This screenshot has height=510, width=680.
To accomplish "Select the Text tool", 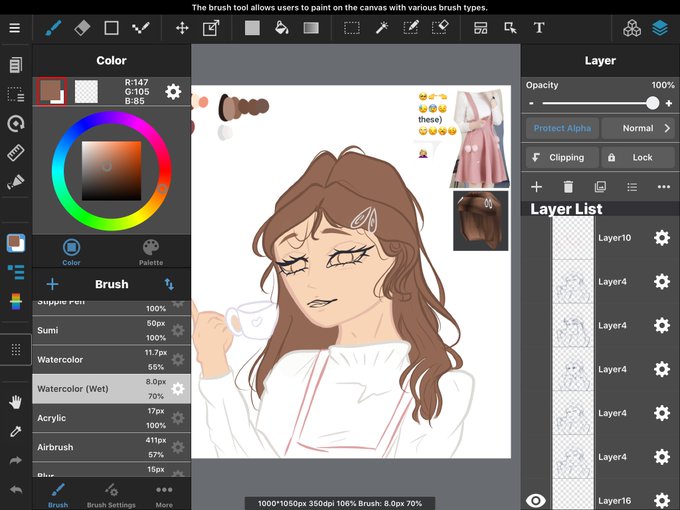I will (x=539, y=28).
